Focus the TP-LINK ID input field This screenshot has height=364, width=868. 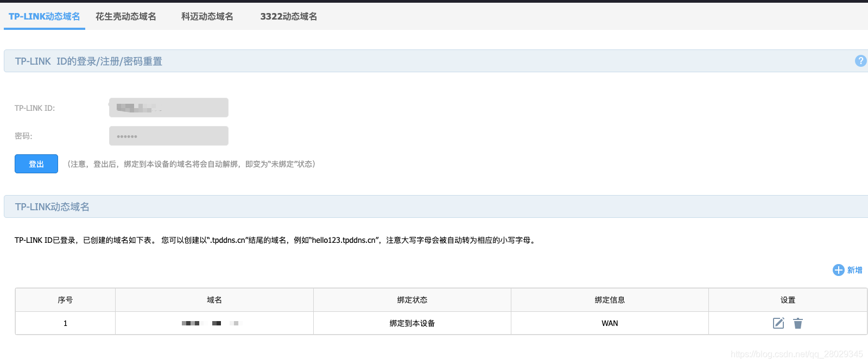[169, 108]
